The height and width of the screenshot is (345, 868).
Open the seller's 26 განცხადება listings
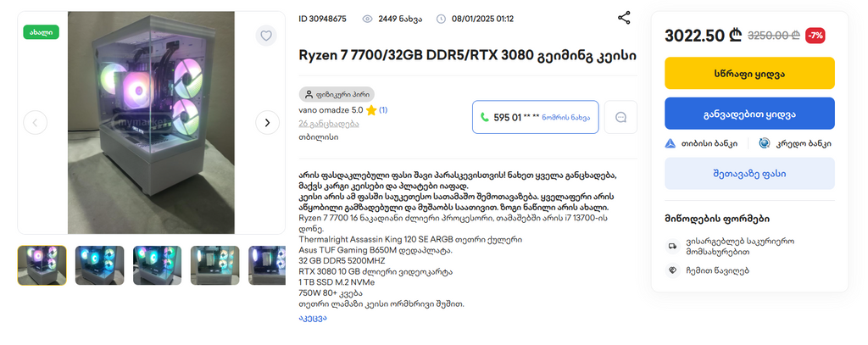329,124
